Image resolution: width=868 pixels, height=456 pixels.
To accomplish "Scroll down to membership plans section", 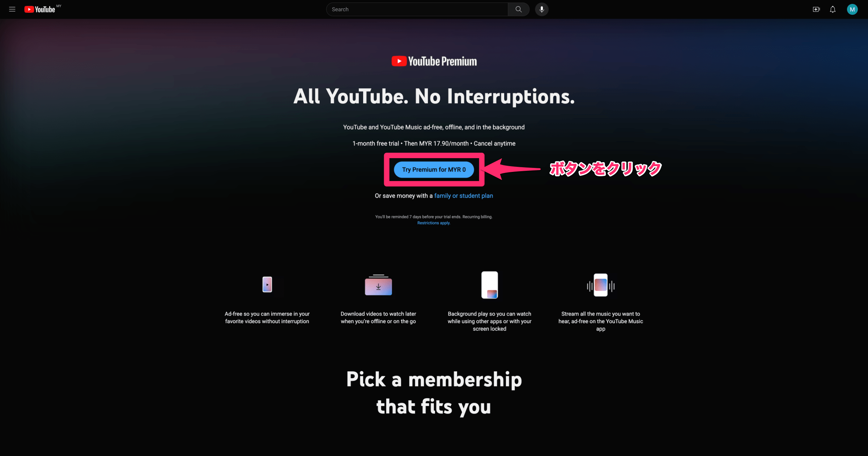I will (x=434, y=392).
